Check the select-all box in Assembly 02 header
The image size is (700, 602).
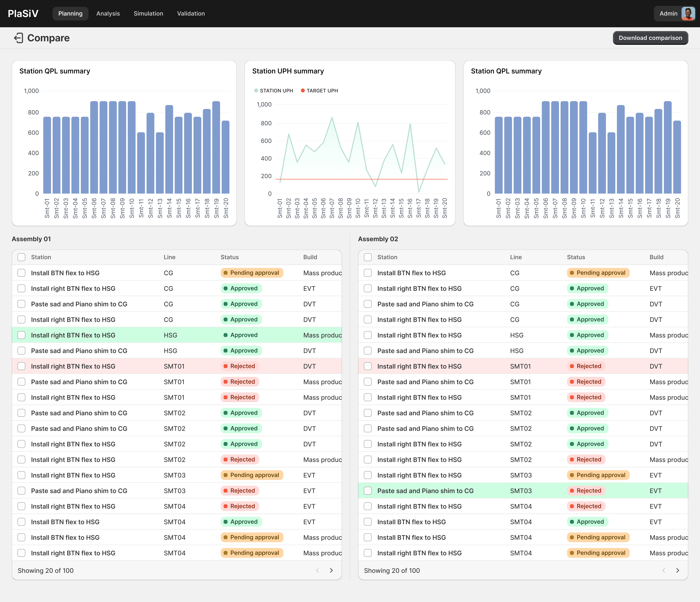click(x=368, y=257)
